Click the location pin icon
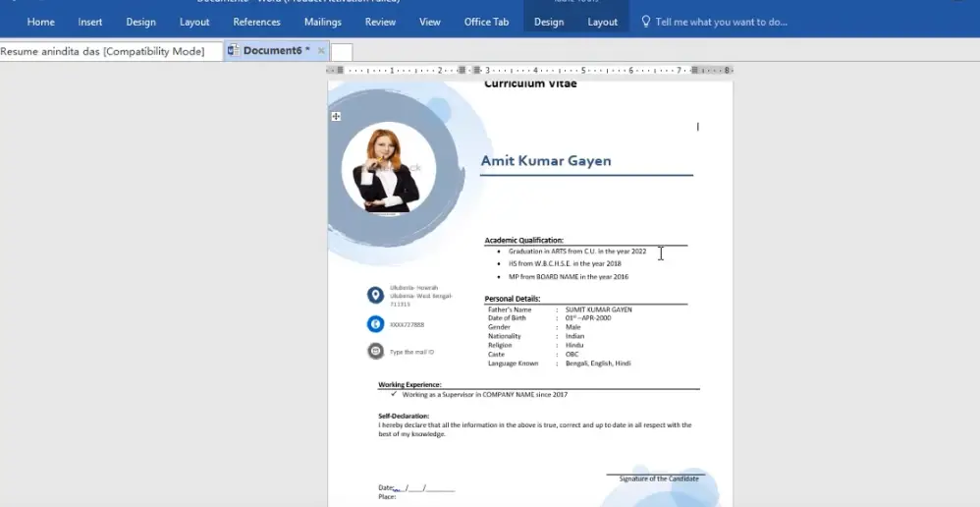Image resolution: width=980 pixels, height=507 pixels. (375, 295)
